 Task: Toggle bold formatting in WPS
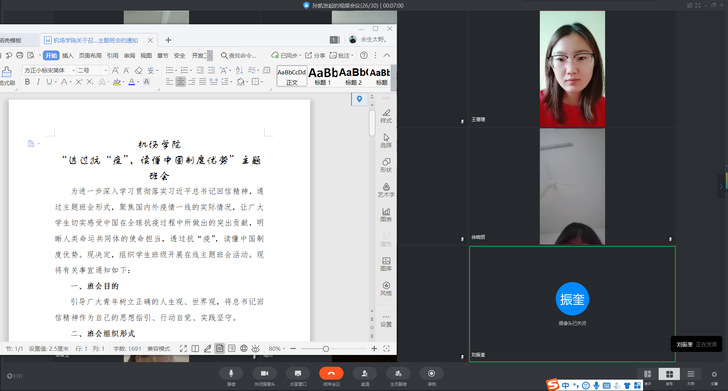click(x=27, y=82)
